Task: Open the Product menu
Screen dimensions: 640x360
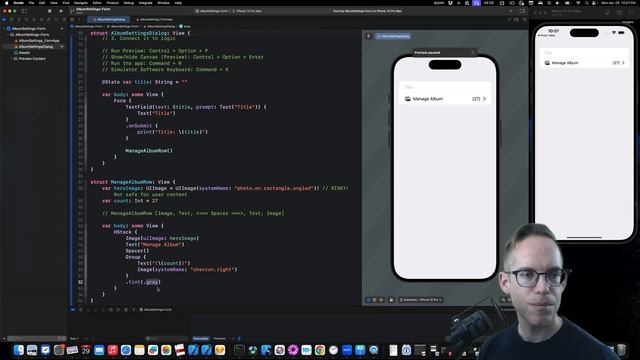Action: [112, 3]
